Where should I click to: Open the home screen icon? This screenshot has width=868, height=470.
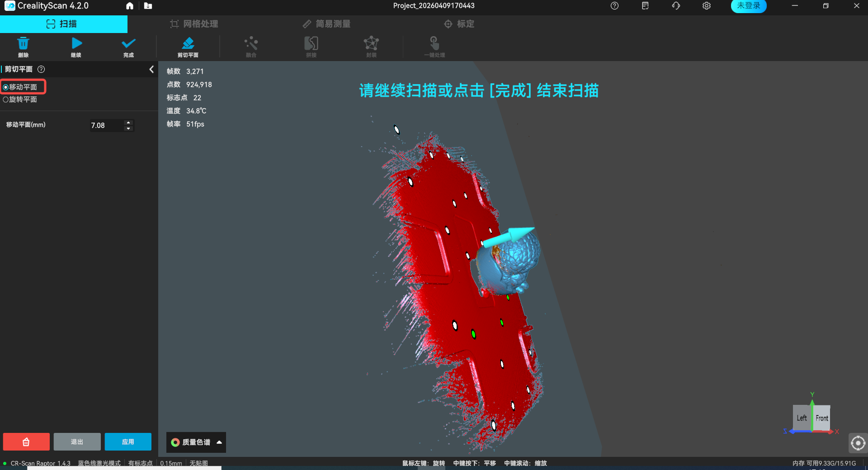130,6
